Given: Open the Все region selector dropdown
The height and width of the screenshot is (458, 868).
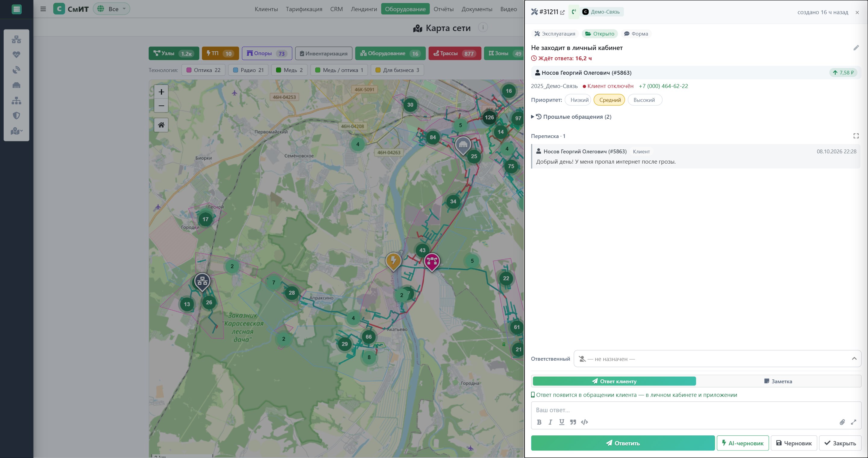Looking at the screenshot, I should 112,9.
